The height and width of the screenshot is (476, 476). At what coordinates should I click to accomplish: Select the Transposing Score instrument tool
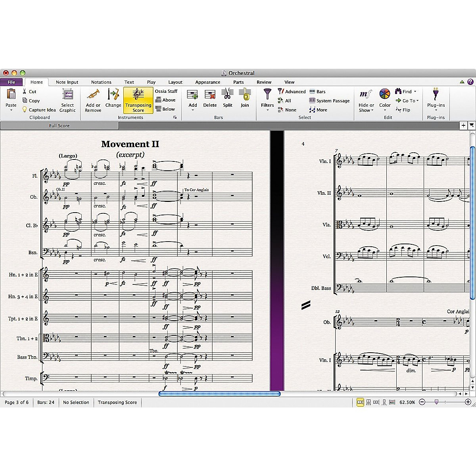[138, 100]
